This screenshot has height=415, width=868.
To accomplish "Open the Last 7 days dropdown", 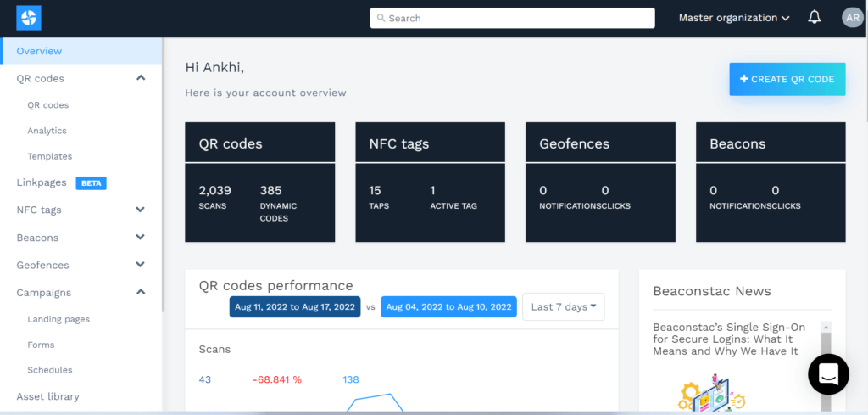I will point(564,306).
